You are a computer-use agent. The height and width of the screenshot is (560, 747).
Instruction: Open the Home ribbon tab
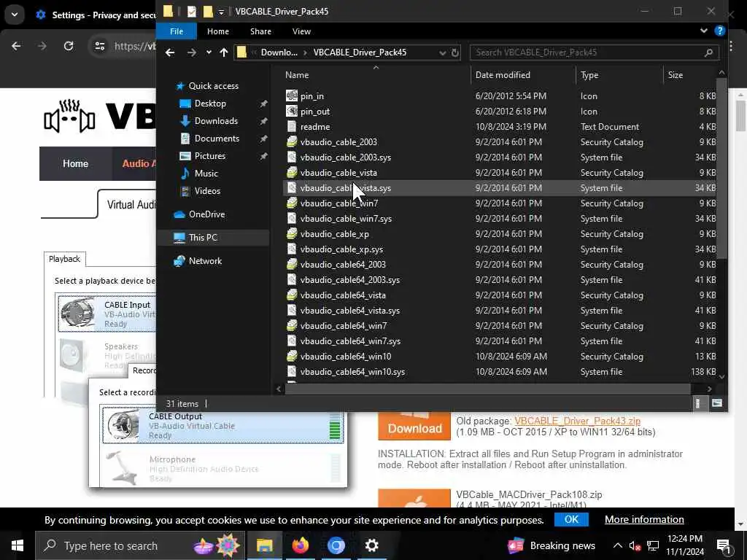pyautogui.click(x=218, y=31)
